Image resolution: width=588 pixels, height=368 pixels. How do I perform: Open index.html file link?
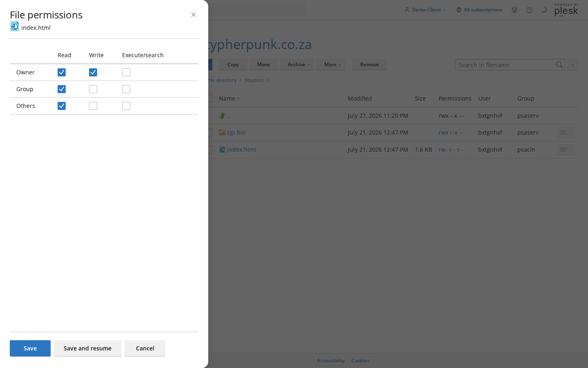pyautogui.click(x=242, y=150)
